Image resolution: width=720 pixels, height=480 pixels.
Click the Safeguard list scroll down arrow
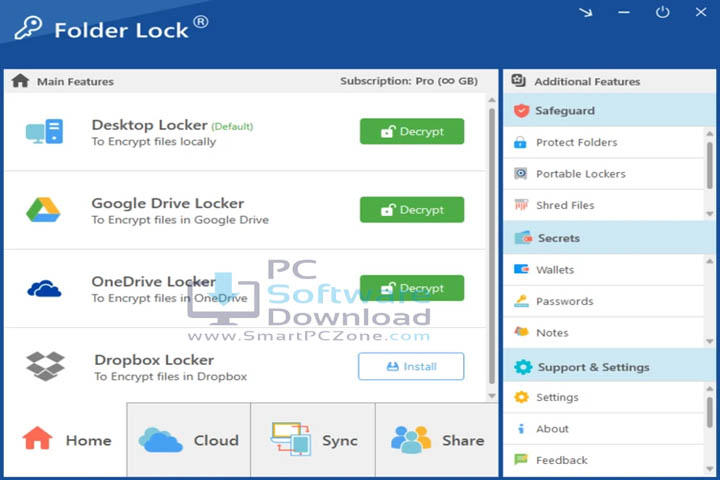[710, 214]
